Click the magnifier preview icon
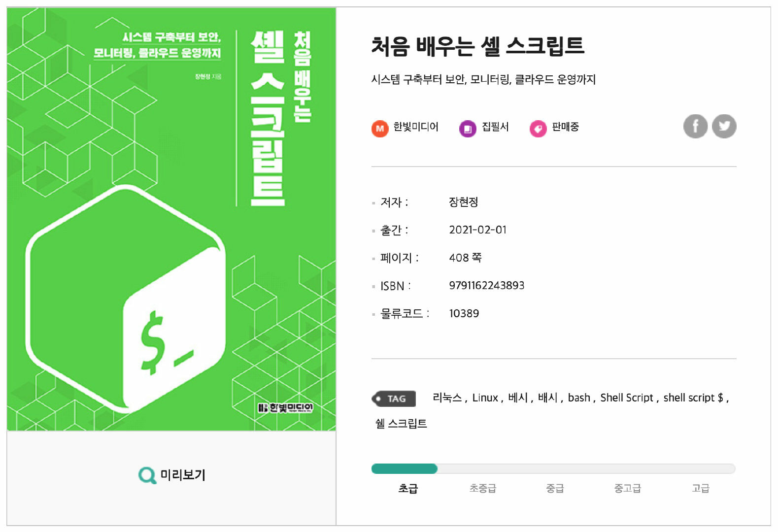This screenshot has width=778, height=532. (x=147, y=475)
